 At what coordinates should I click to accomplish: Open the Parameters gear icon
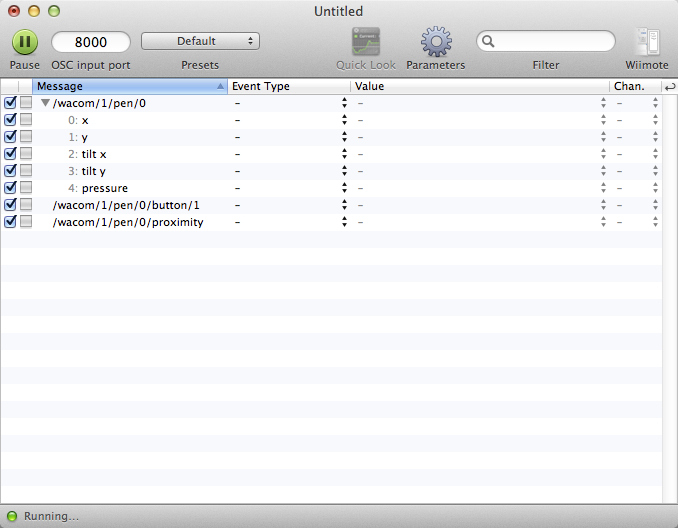pos(435,41)
